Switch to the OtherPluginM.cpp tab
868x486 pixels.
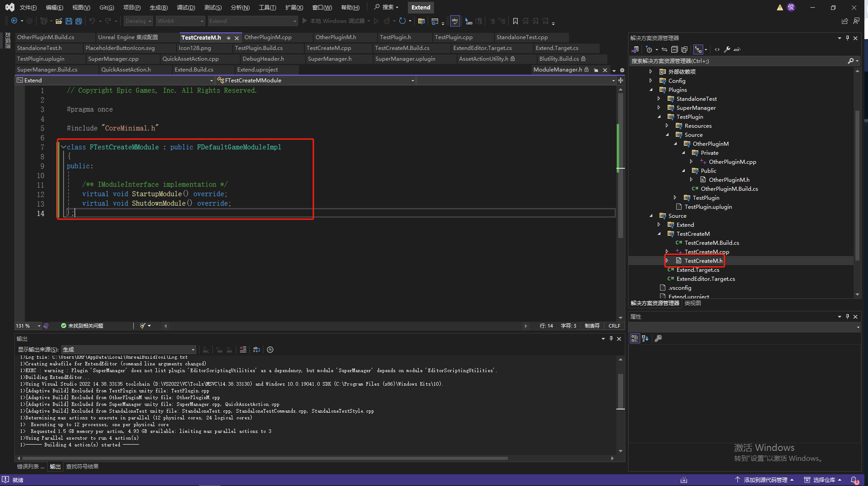268,37
